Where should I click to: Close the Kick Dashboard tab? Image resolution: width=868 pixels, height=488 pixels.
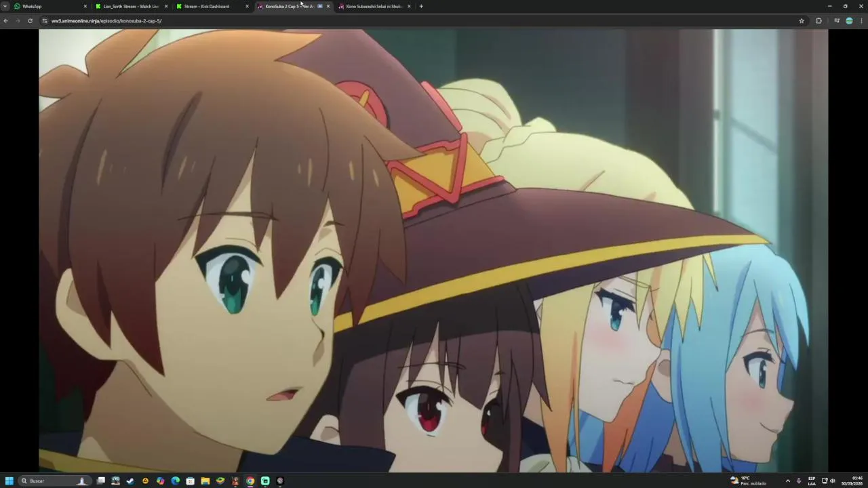tap(247, 6)
